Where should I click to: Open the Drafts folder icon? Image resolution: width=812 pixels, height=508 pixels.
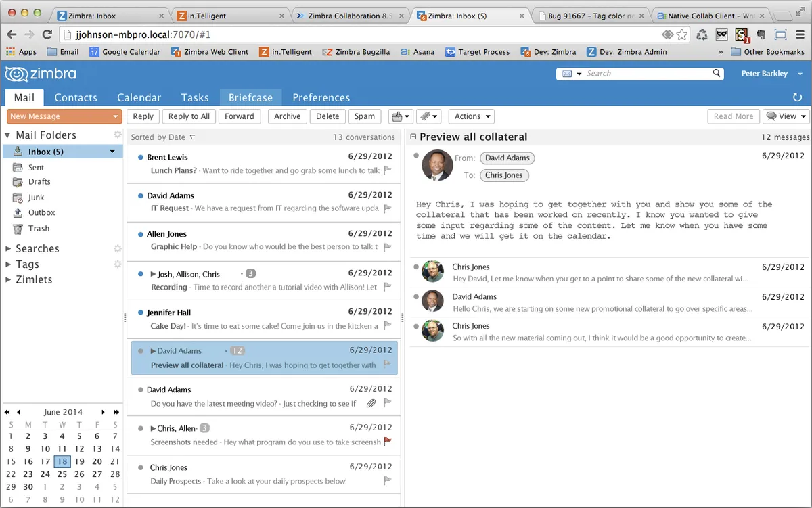[x=18, y=182]
